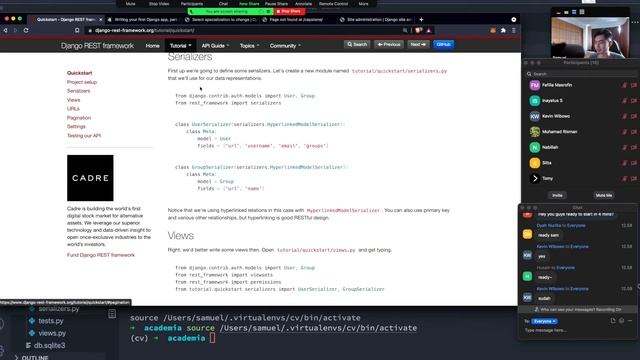Image resolution: width=640 pixels, height=360 pixels.
Task: Click the Brave shields icon in address bar
Action: click(x=418, y=30)
